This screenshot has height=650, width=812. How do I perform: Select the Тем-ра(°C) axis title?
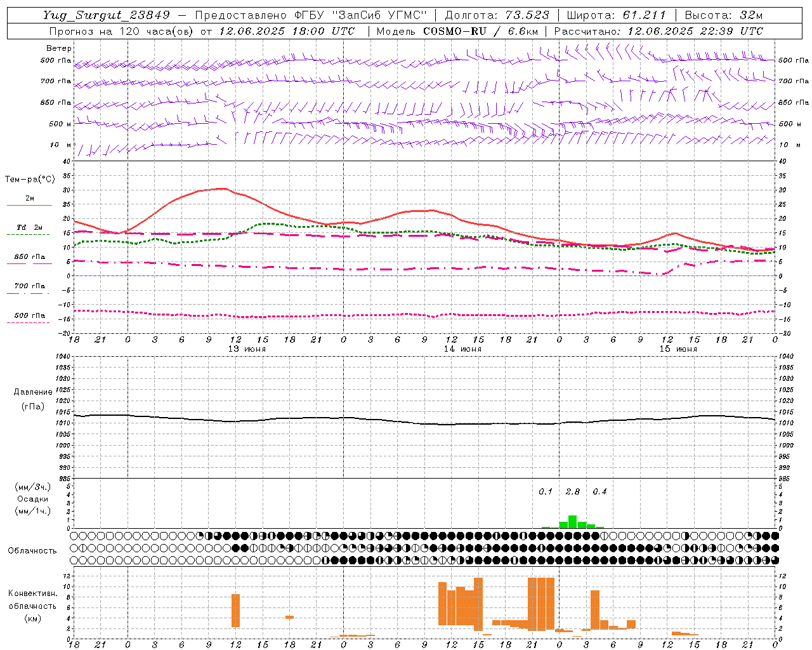30,180
